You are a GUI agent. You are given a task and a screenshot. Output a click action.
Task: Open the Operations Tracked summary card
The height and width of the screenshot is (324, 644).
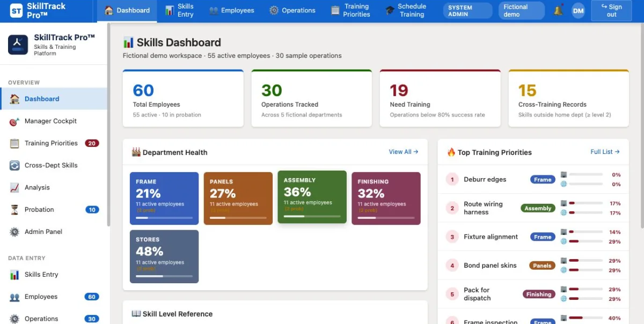tap(312, 98)
